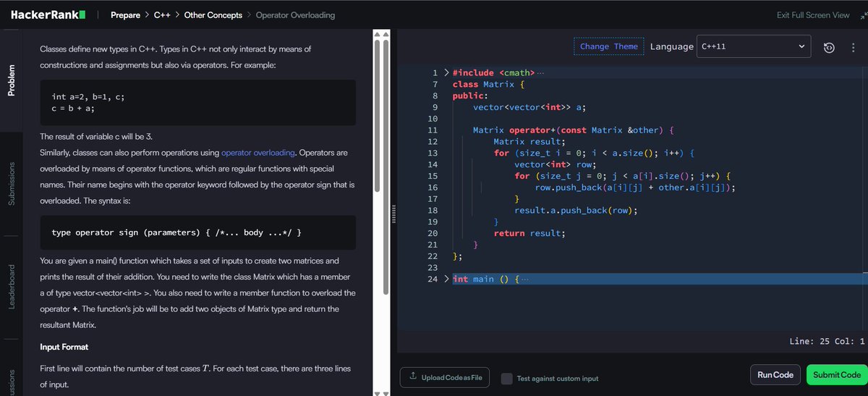
Task: Click line number 22 in the gutter
Action: pos(433,256)
